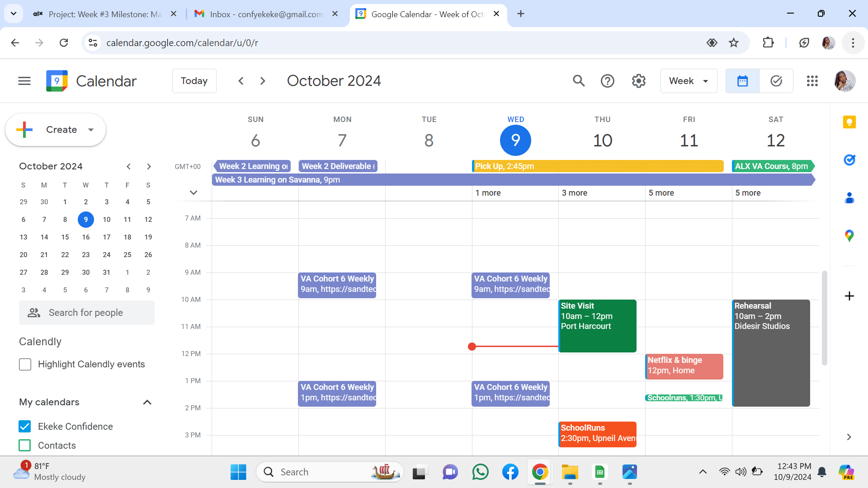Click the calendar vertical scrollbar
Screen dimensions: 868x488
point(825,318)
